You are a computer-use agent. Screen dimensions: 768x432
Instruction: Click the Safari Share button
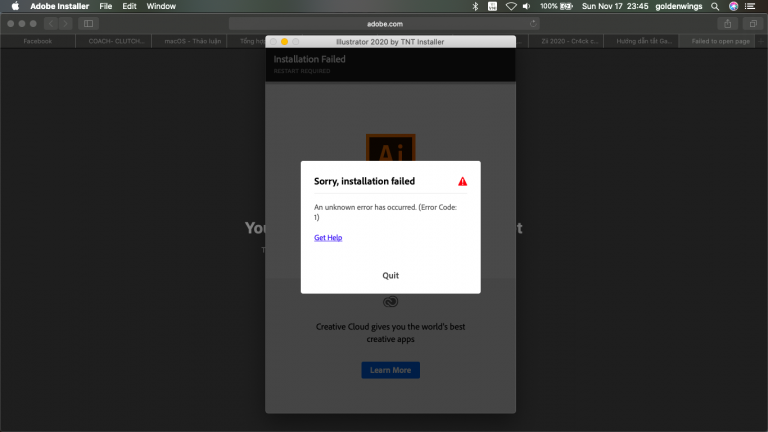coord(728,24)
